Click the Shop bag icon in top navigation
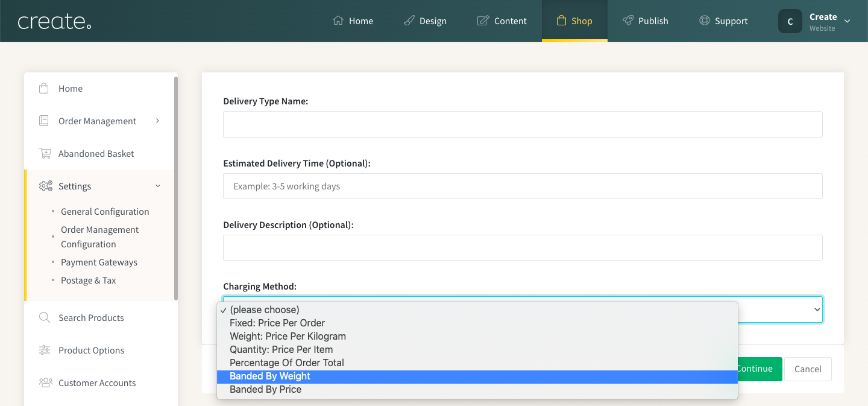The height and width of the screenshot is (406, 868). coord(561,21)
